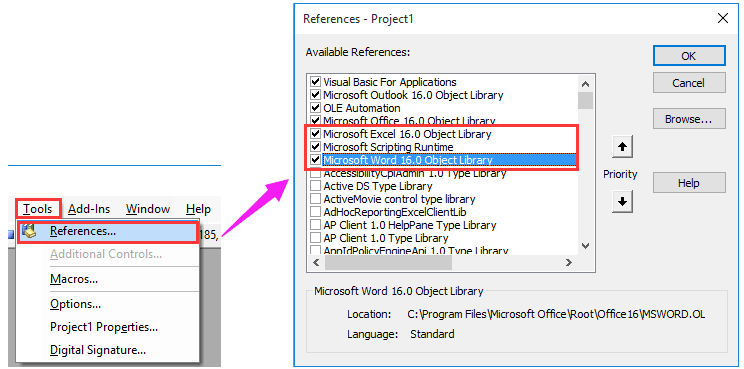Image resolution: width=744 pixels, height=369 pixels.
Task: Check AP Client 1.0 HelpPane Type Library
Action: click(315, 225)
